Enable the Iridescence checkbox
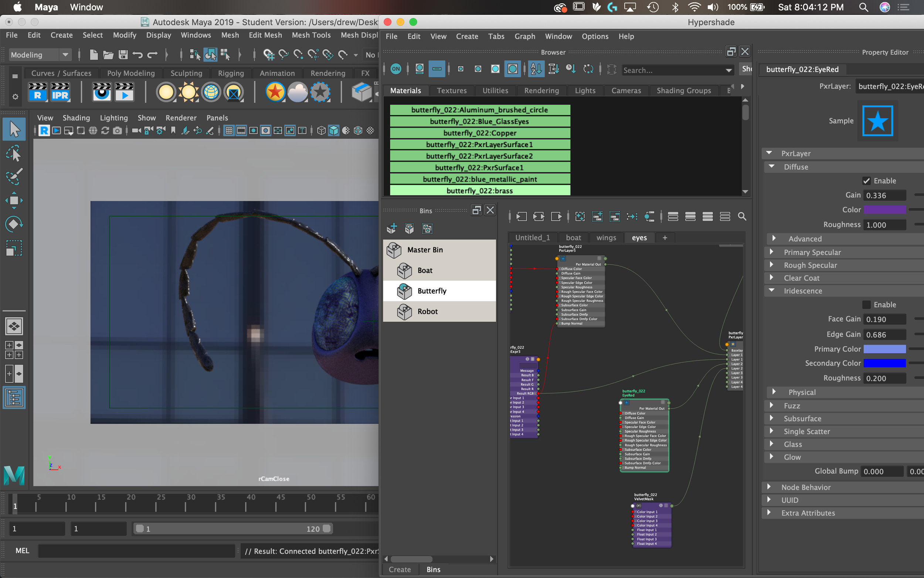Image resolution: width=924 pixels, height=578 pixels. click(866, 305)
